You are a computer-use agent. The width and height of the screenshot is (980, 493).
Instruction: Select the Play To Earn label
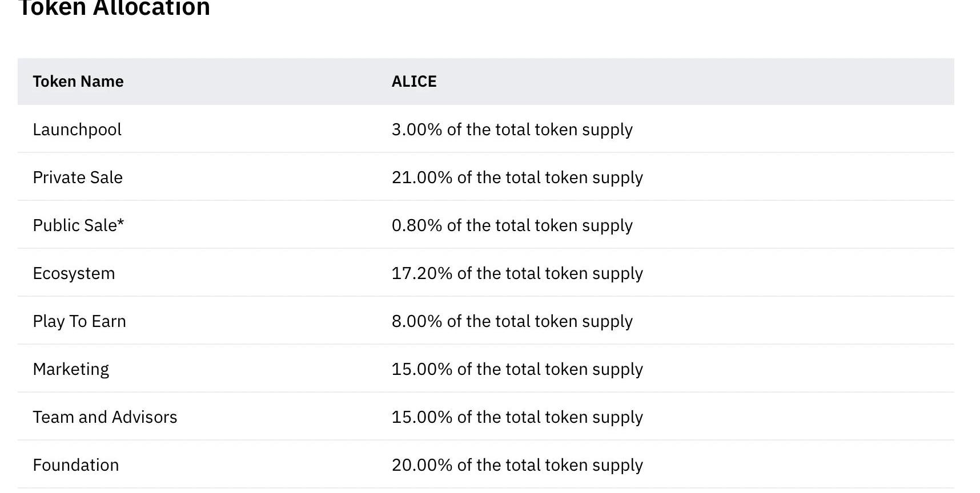[x=79, y=321]
